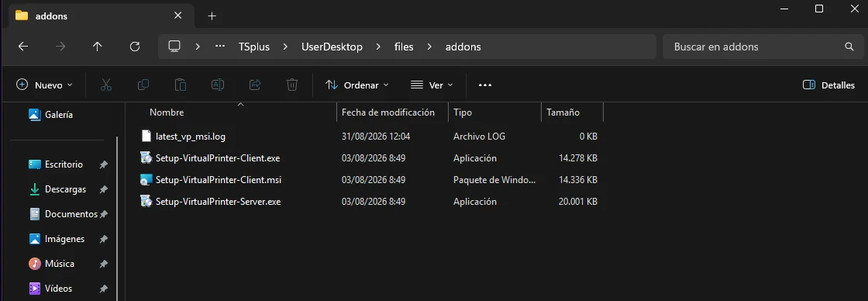Screen dimensions: 868x301
Task: Click the Cut scissors icon
Action: [x=105, y=85]
